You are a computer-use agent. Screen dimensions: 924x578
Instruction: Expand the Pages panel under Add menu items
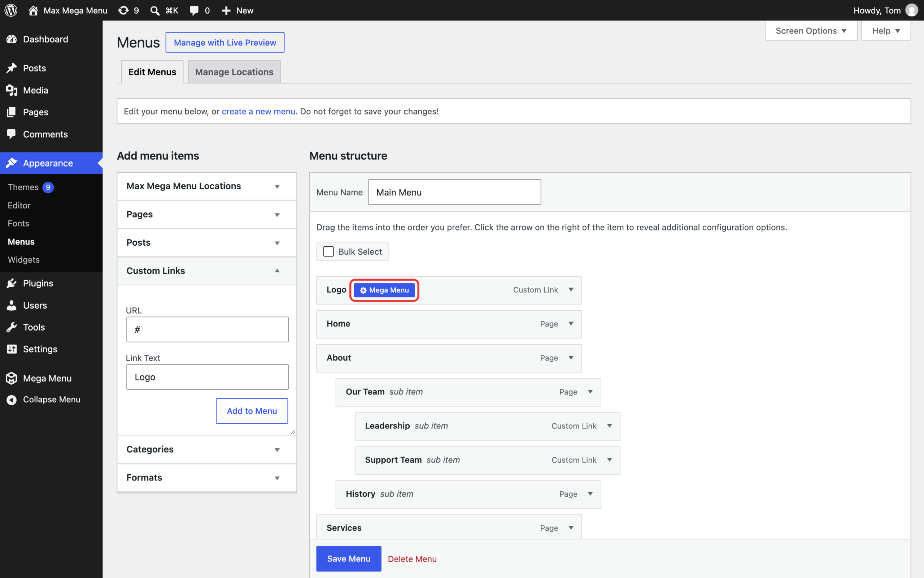tap(277, 215)
